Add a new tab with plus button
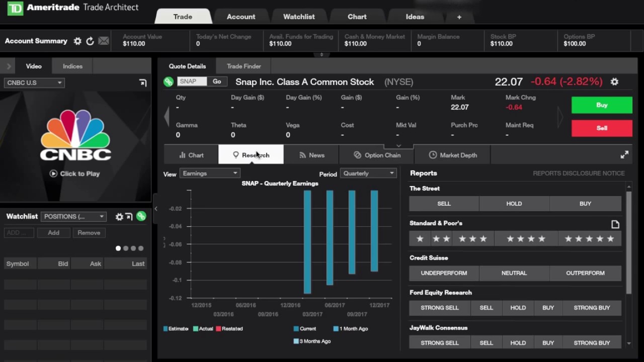The width and height of the screenshot is (644, 362). point(459,17)
